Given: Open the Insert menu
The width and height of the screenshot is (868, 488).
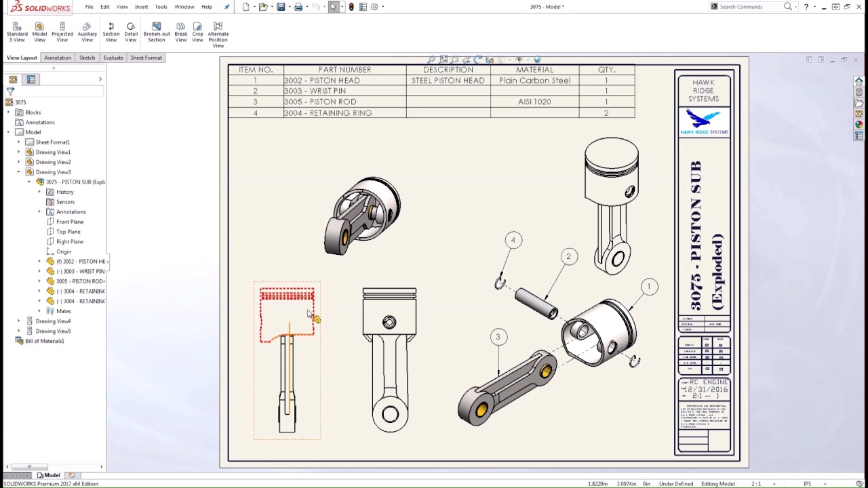Looking at the screenshot, I should point(140,6).
